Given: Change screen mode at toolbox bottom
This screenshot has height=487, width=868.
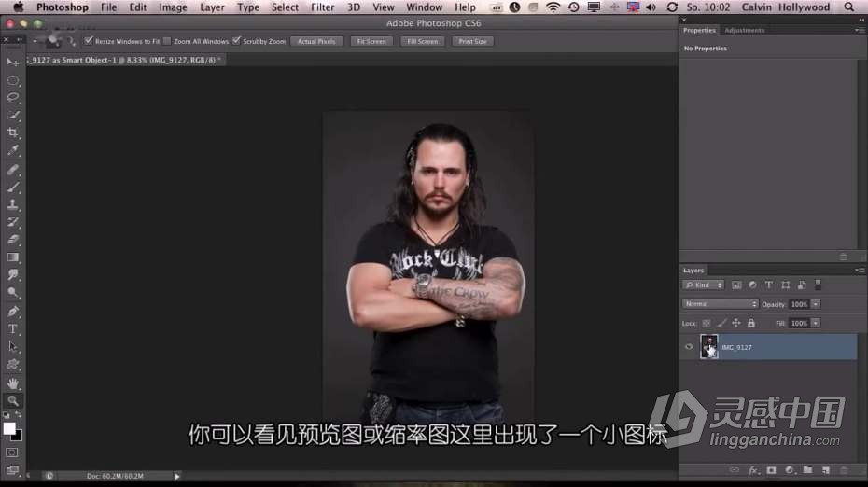Looking at the screenshot, I should (12, 470).
